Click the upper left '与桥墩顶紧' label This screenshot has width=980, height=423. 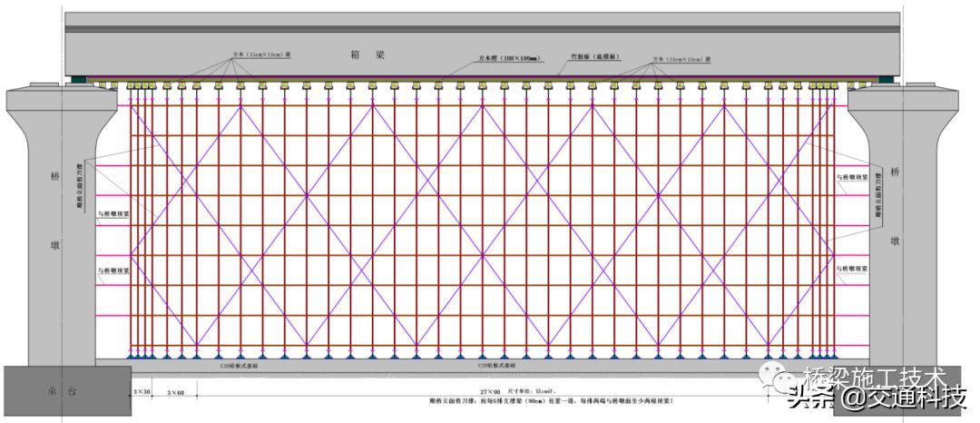click(113, 213)
